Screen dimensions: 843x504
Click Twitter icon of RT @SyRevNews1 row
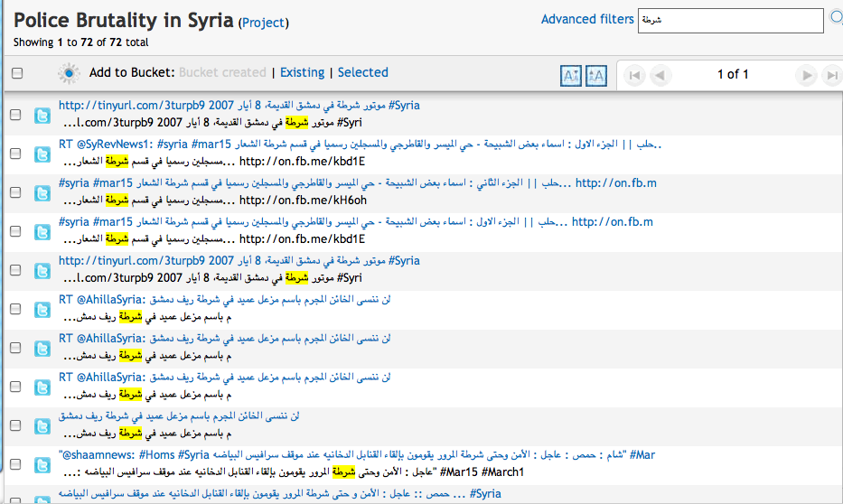coord(42,154)
